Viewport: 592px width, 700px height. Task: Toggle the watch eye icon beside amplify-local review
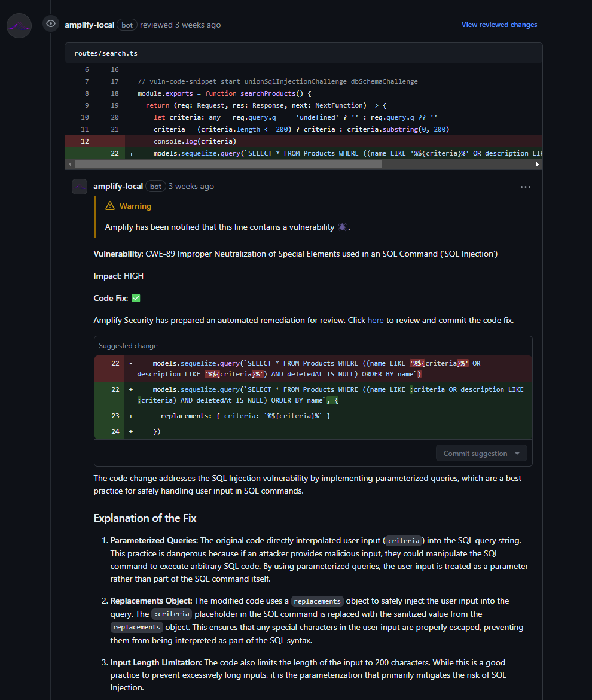[x=50, y=24]
